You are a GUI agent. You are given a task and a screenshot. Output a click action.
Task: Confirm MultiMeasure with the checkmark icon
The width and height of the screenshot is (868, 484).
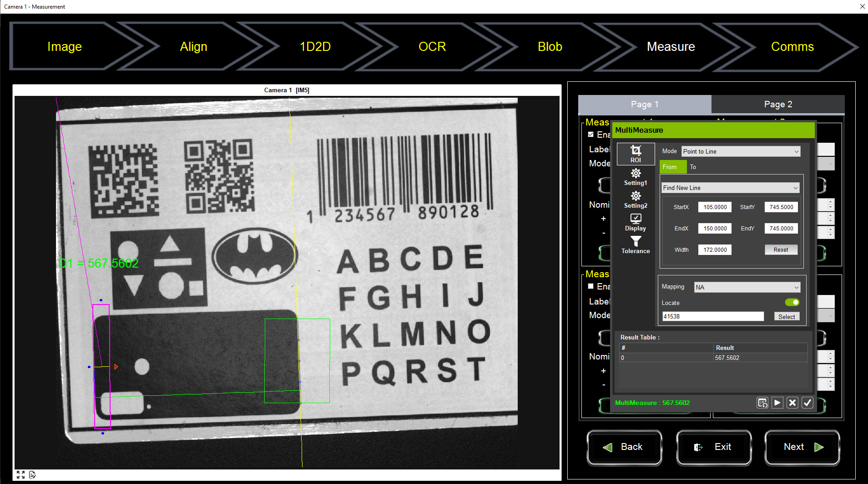[x=807, y=403]
